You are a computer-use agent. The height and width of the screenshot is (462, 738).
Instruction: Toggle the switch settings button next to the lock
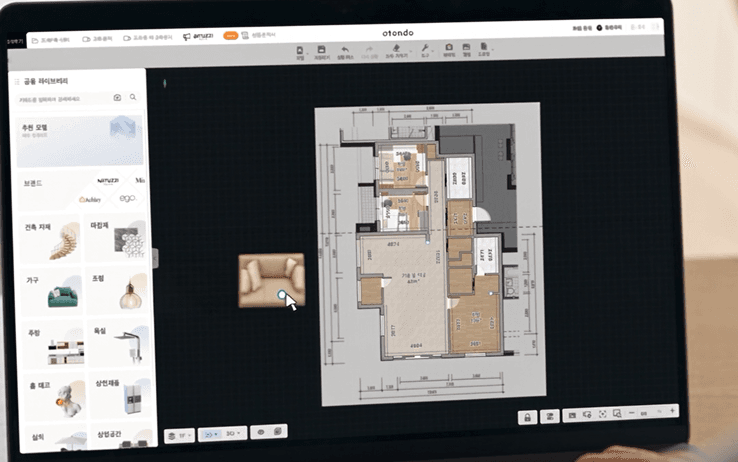click(549, 416)
